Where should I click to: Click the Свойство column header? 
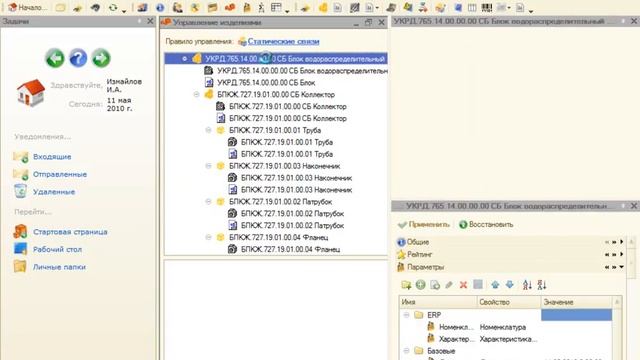point(509,302)
